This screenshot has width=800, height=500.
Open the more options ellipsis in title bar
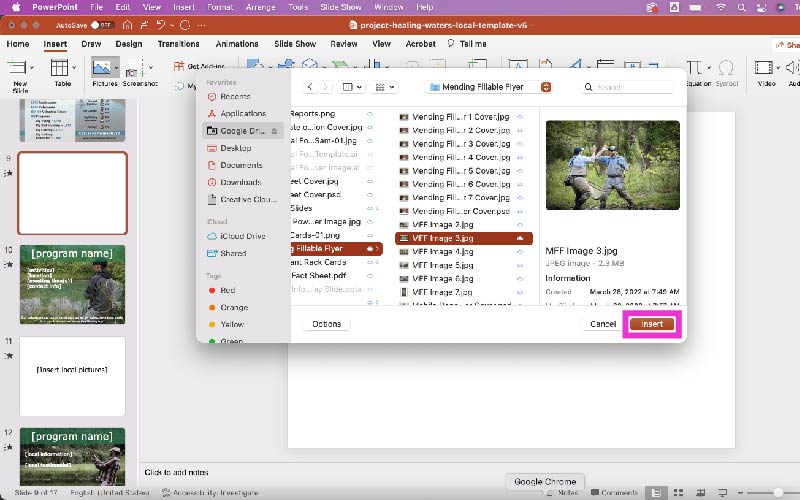202,25
